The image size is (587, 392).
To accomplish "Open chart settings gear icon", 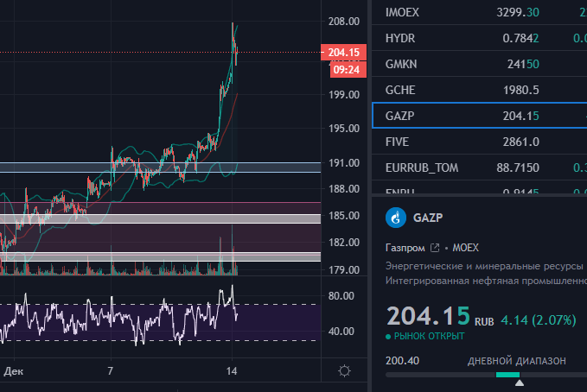I will tap(344, 370).
